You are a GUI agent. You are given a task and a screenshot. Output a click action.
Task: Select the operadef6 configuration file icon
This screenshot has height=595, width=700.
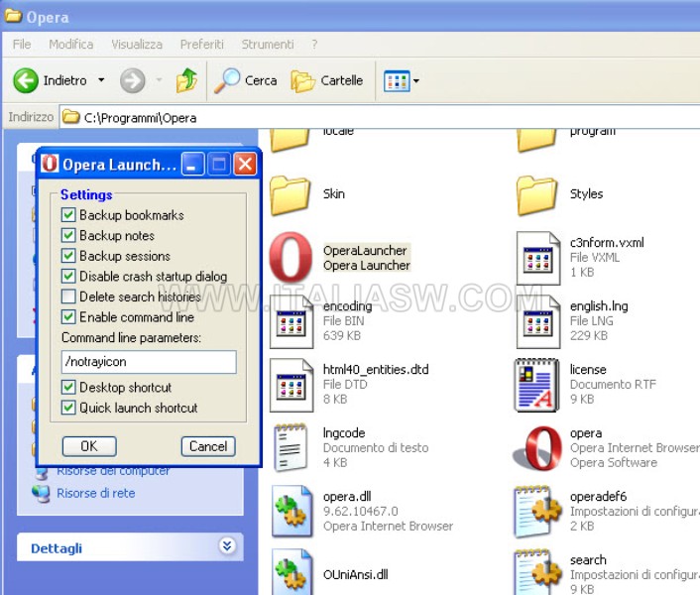point(537,511)
